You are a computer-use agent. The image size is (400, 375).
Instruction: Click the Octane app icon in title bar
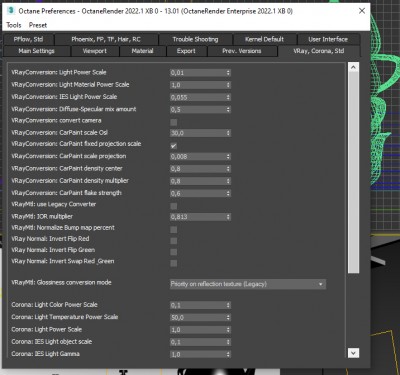click(x=12, y=11)
